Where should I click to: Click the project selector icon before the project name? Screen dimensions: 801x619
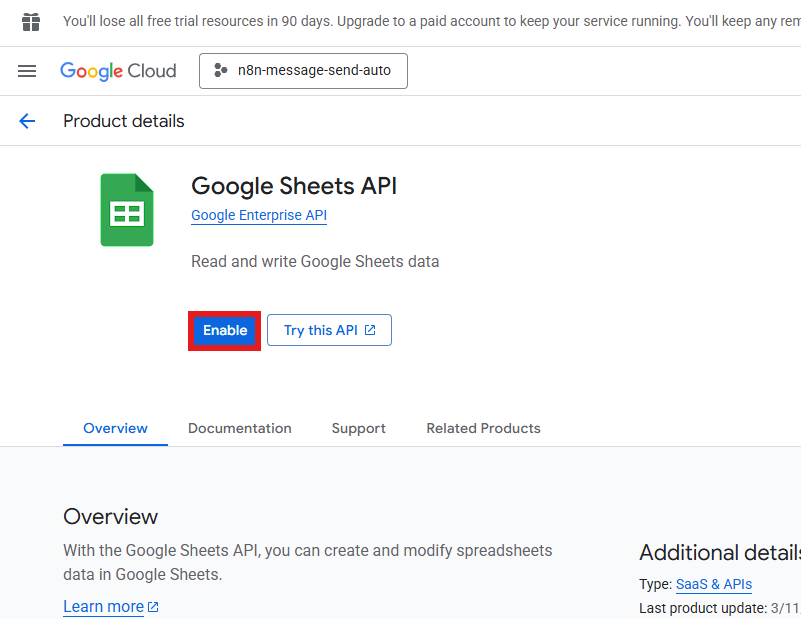pos(222,70)
